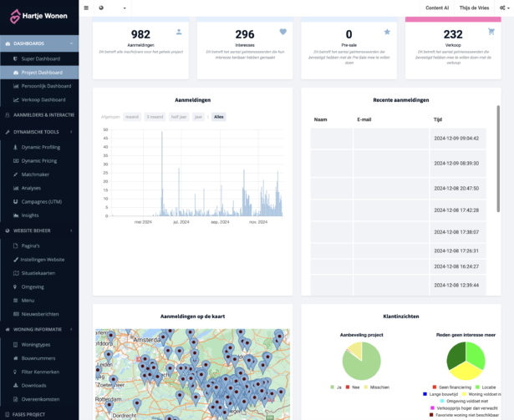Image resolution: width=514 pixels, height=420 pixels.
Task: Open Super Dashboard
Action: point(39,59)
